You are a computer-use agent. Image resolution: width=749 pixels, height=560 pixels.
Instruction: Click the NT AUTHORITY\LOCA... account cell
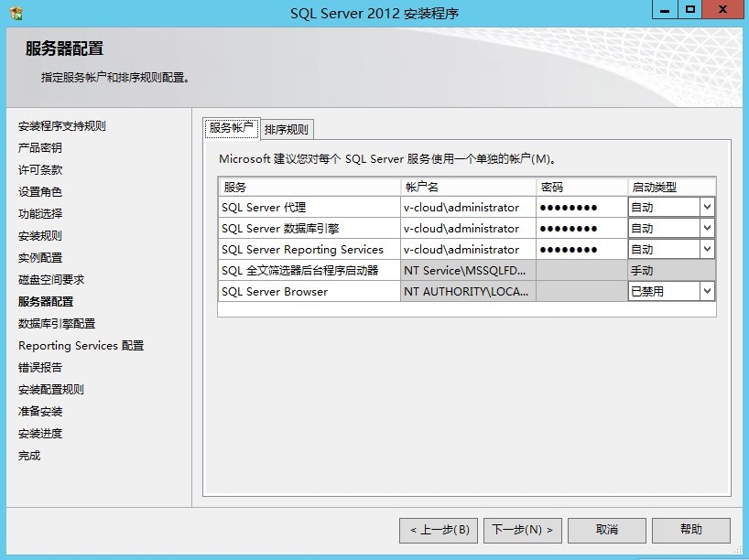tap(468, 291)
